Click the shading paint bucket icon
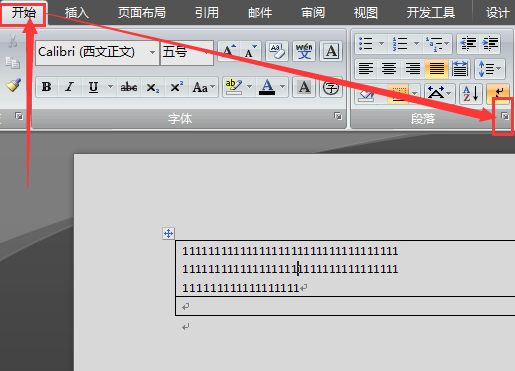This screenshot has height=371, width=515. click(x=366, y=94)
